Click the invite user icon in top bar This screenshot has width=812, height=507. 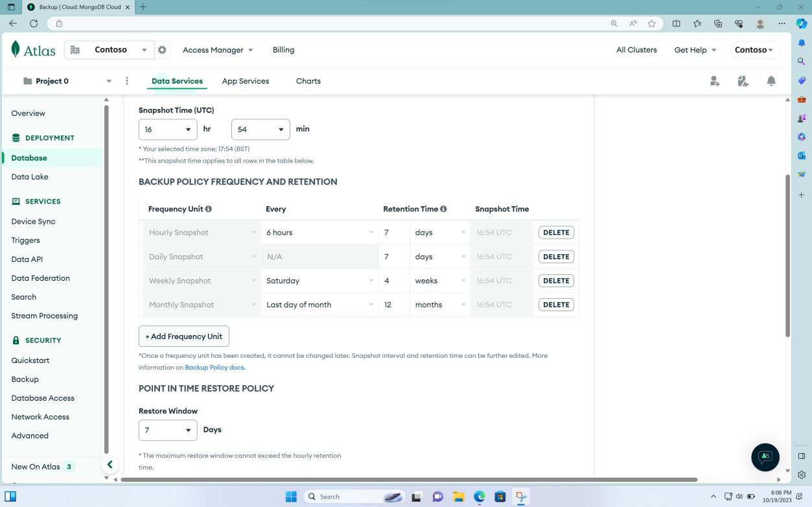[714, 80]
